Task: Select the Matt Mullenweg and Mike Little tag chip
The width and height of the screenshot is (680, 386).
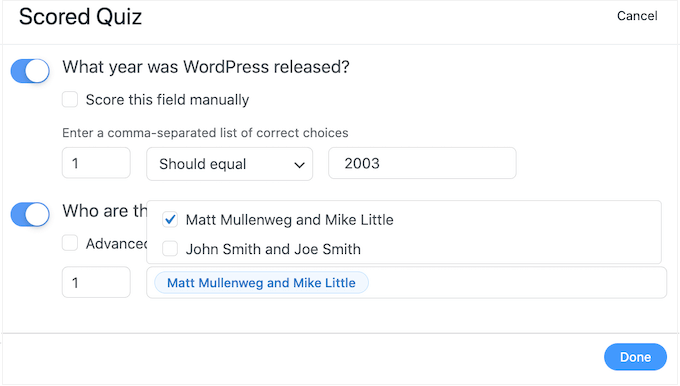Action: pos(262,283)
